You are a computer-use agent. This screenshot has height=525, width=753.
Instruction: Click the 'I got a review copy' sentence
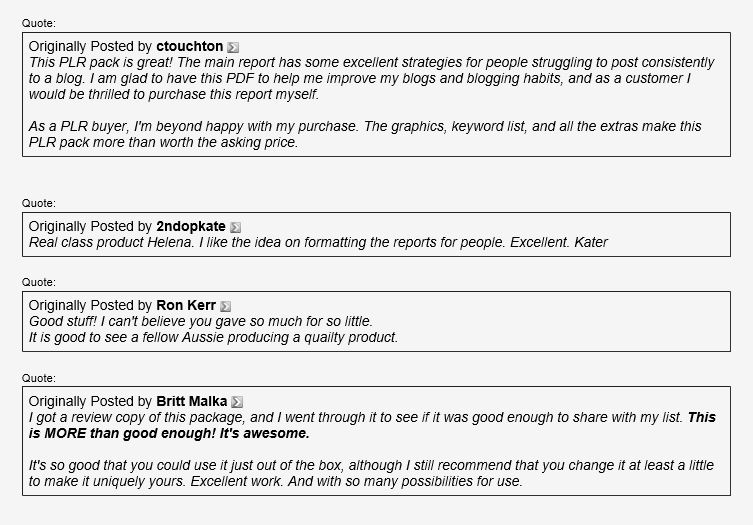(x=356, y=417)
